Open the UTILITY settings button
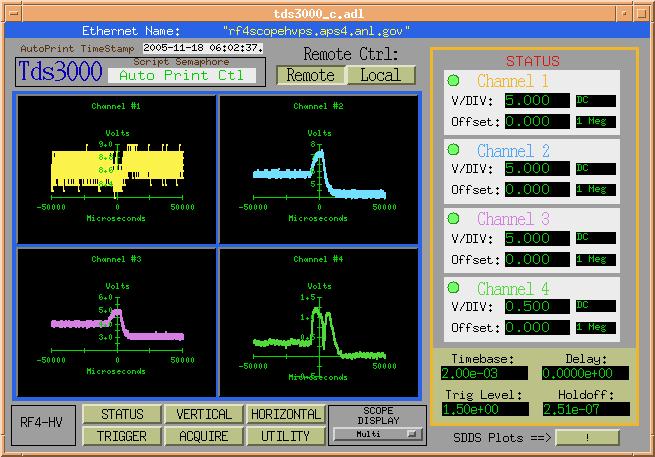This screenshot has width=655, height=457. (x=286, y=436)
